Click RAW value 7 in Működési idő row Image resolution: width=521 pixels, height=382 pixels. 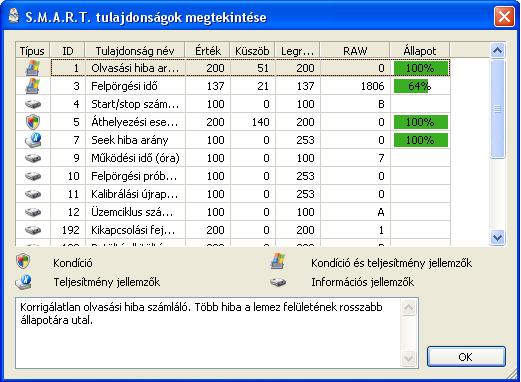[381, 158]
